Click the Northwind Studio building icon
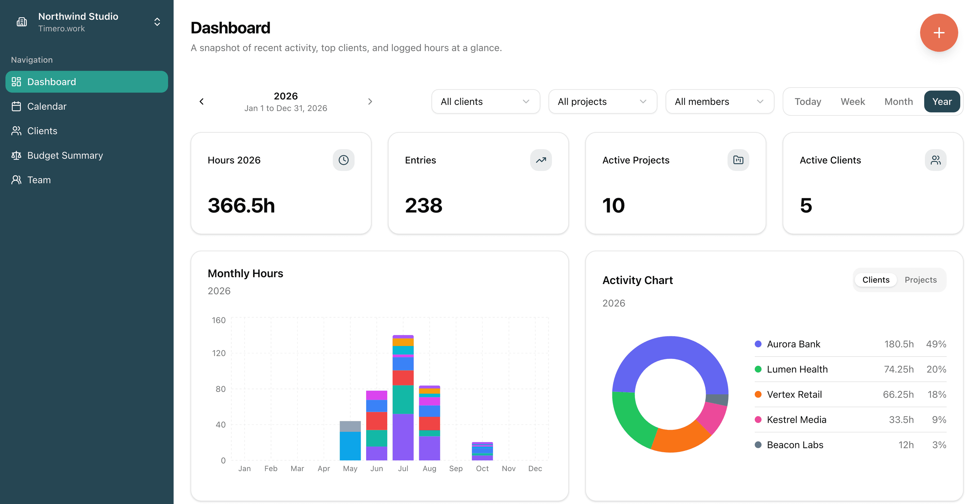The height and width of the screenshot is (504, 980). (22, 22)
